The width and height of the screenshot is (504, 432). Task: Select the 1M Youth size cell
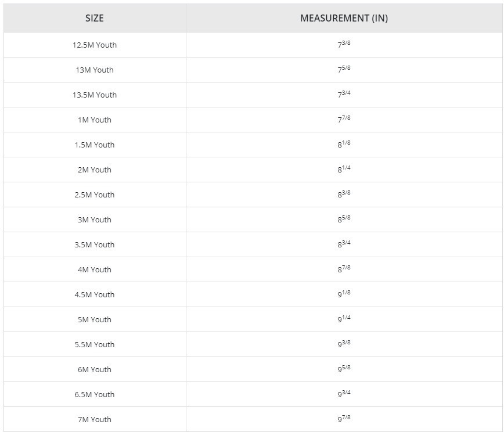click(x=95, y=120)
